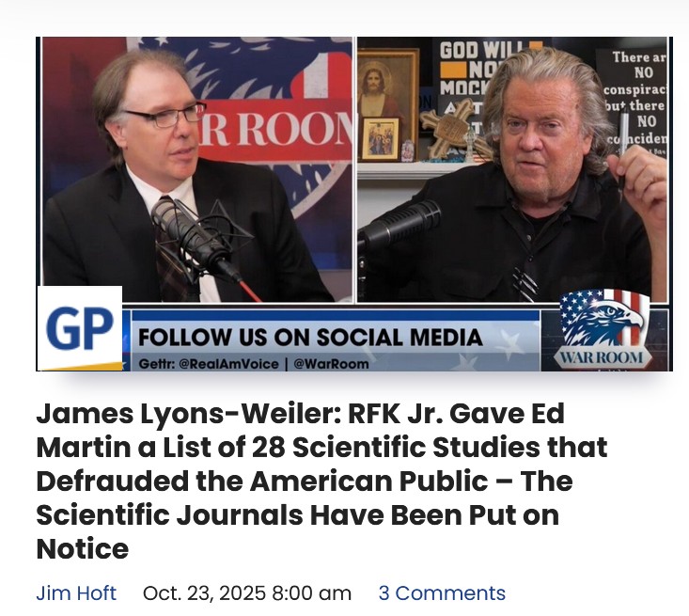689x616 pixels.
Task: Click the @WarRoom handle text
Action: pyautogui.click(x=331, y=364)
